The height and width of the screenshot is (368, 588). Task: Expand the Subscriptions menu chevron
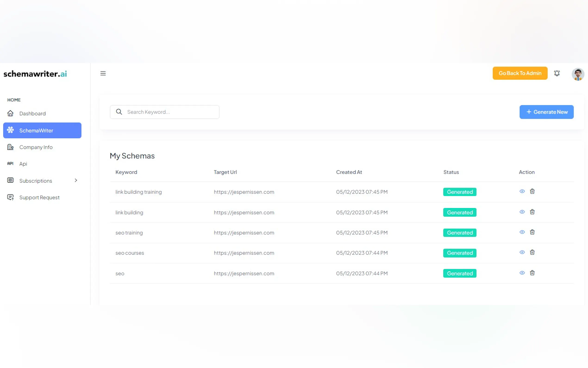[x=76, y=180]
